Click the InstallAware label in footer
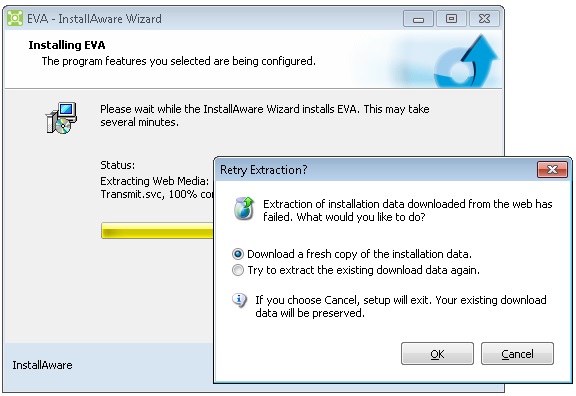 pyautogui.click(x=42, y=365)
